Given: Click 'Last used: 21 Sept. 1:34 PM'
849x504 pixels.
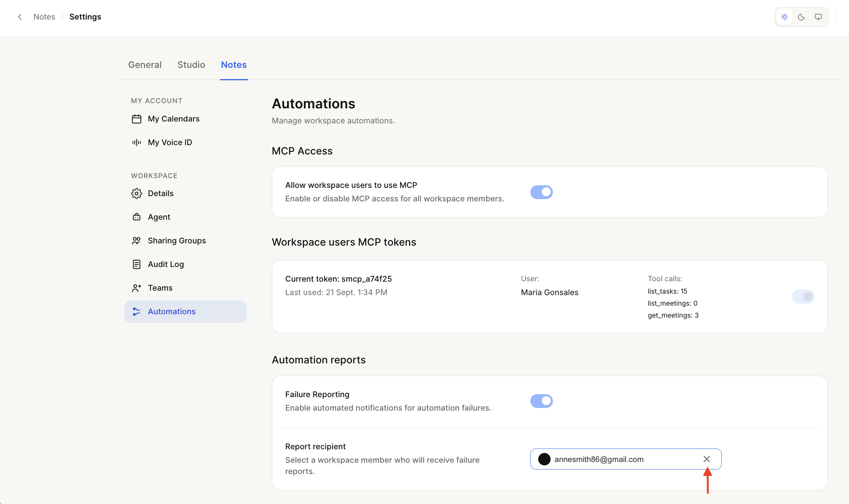Looking at the screenshot, I should [336, 292].
